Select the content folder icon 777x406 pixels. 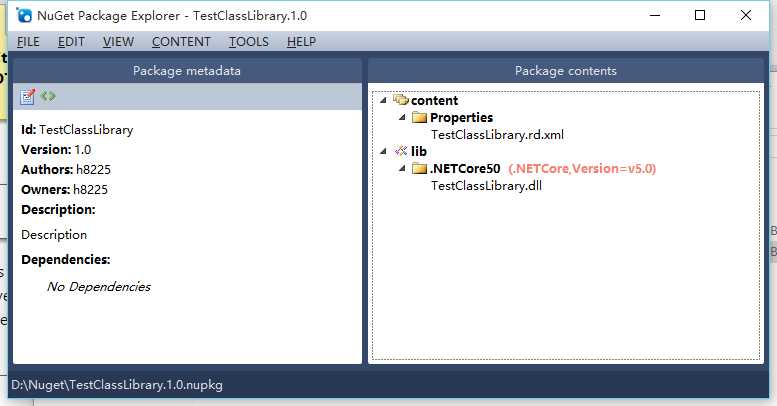[400, 100]
